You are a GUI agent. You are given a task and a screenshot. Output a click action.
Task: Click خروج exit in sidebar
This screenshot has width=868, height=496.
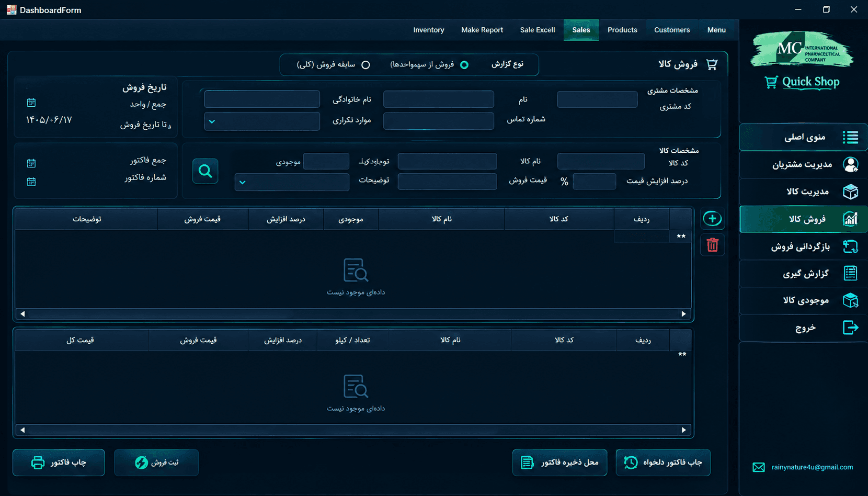pos(803,328)
